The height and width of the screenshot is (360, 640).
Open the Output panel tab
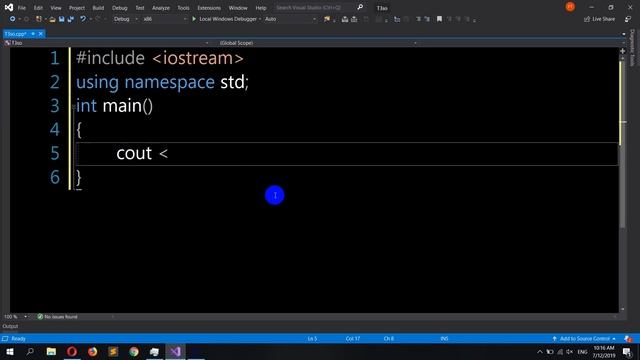10,326
